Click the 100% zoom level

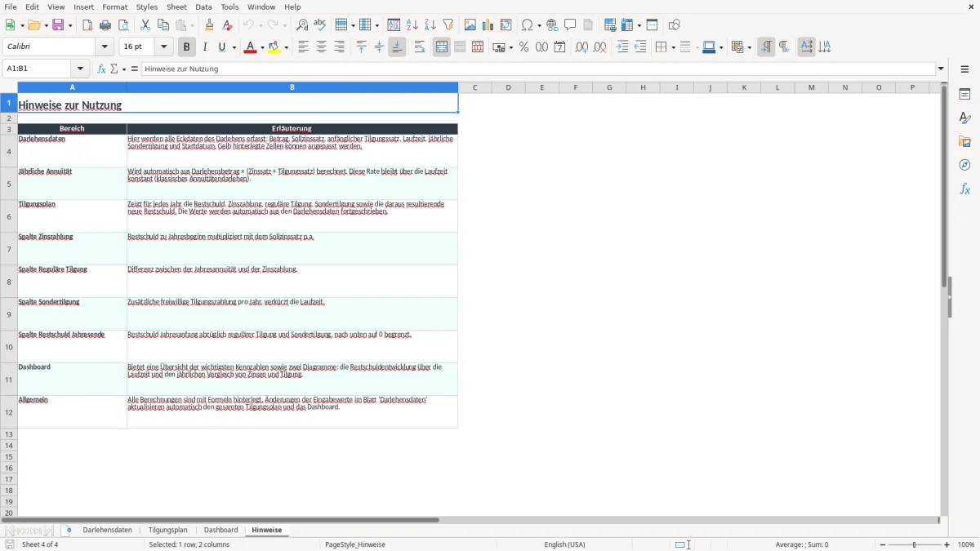click(x=966, y=544)
